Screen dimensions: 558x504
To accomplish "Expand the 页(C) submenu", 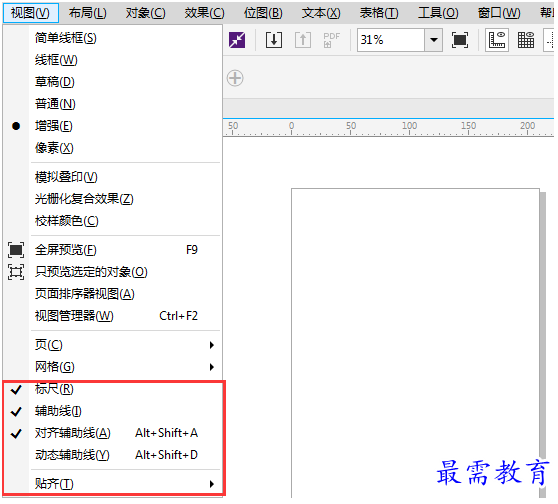I will 112,345.
